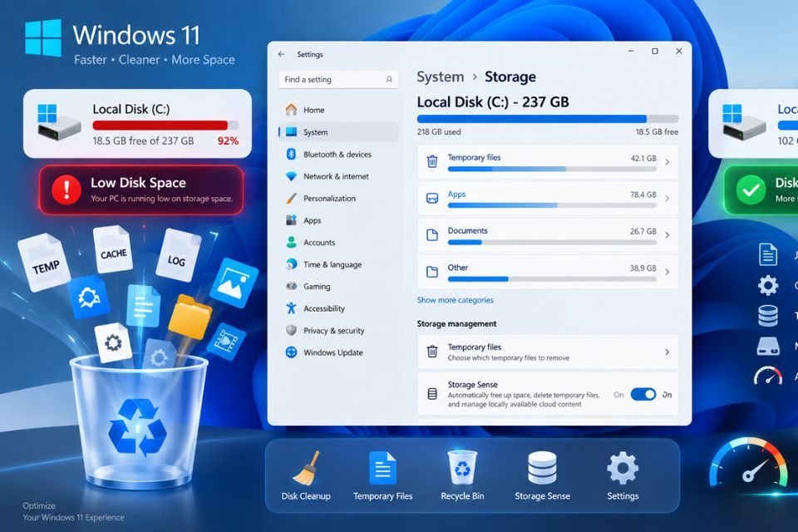
Task: Click the CACHE file icon
Action: click(113, 249)
